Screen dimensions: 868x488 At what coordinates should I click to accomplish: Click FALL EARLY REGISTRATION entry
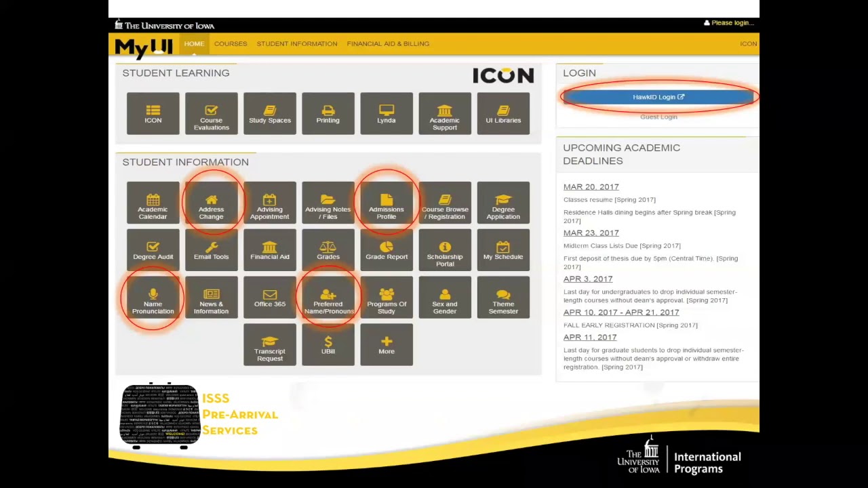[x=631, y=325]
